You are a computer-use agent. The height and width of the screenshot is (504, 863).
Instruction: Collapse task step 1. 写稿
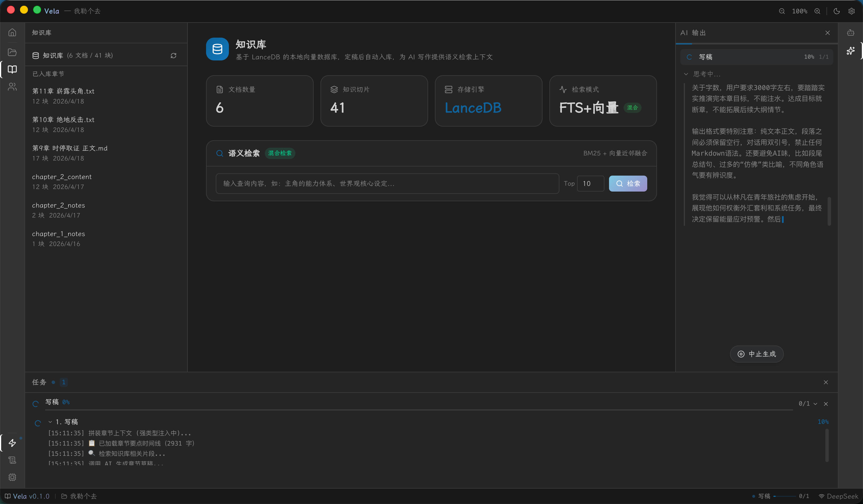coord(50,422)
